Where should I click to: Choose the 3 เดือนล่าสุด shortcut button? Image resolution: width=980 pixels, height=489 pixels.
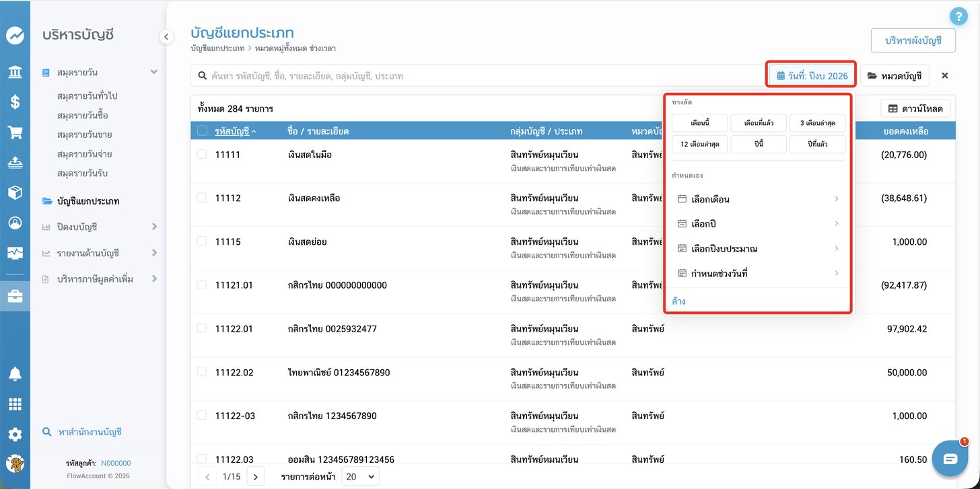(x=817, y=123)
